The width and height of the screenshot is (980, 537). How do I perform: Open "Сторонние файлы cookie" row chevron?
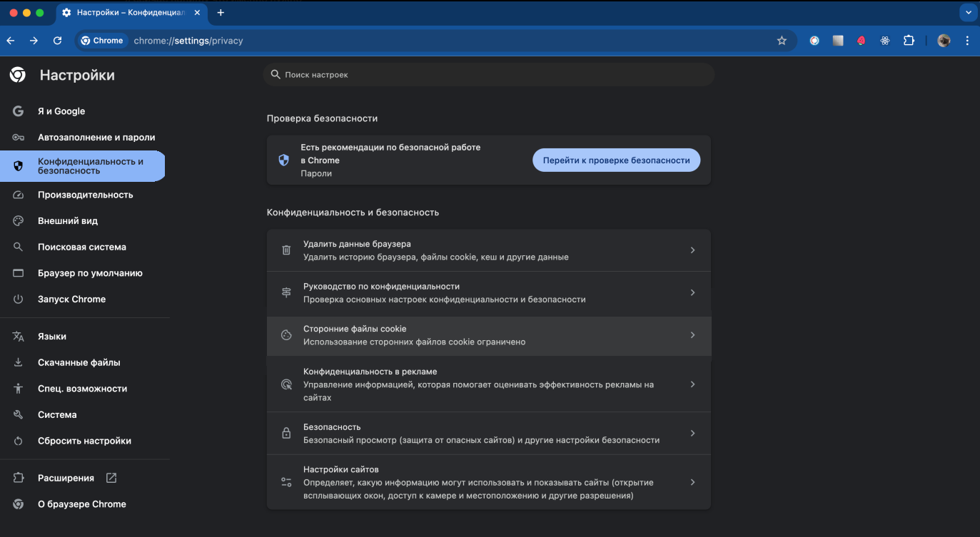point(692,335)
